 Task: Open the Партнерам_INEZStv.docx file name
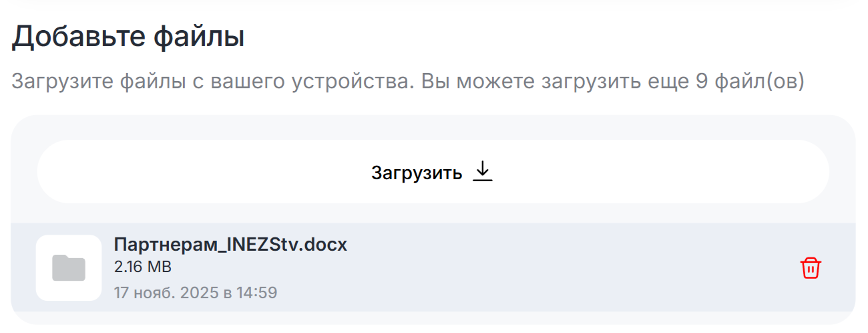tap(230, 245)
